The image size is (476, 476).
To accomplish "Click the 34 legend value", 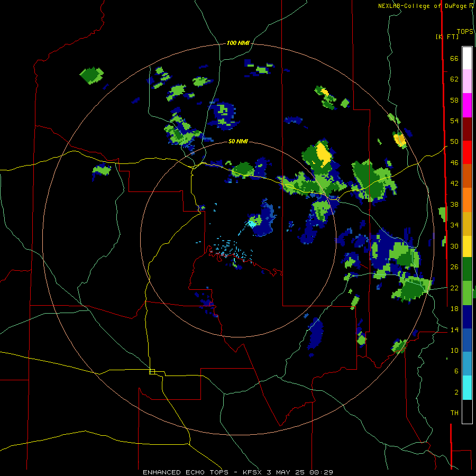I will coord(454,225).
